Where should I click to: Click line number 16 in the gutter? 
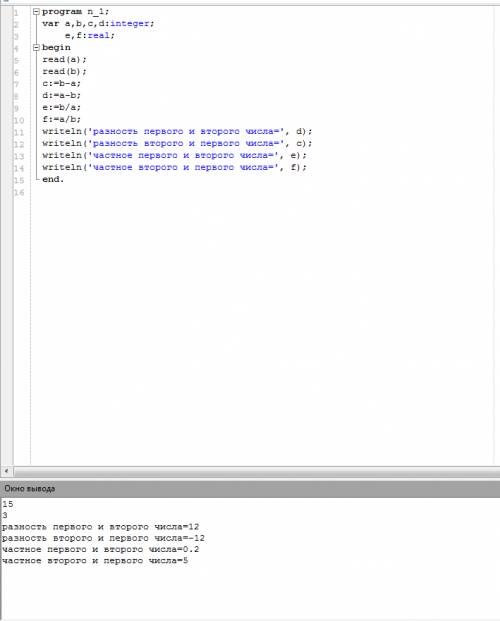pyautogui.click(x=19, y=192)
